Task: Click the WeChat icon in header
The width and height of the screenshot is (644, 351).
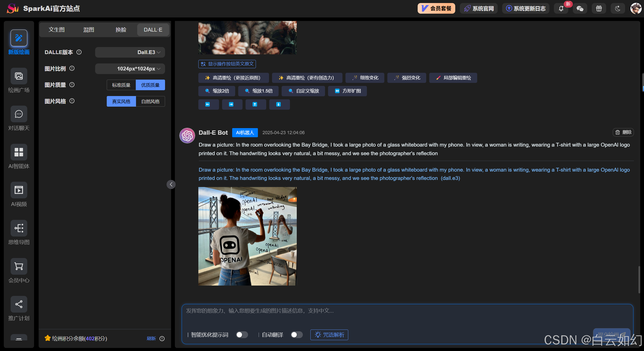Action: tap(580, 9)
